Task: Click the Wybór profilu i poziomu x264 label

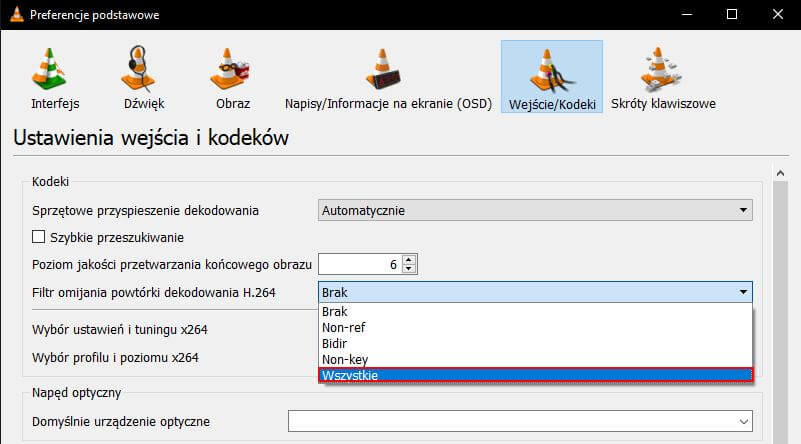Action: [x=115, y=358]
